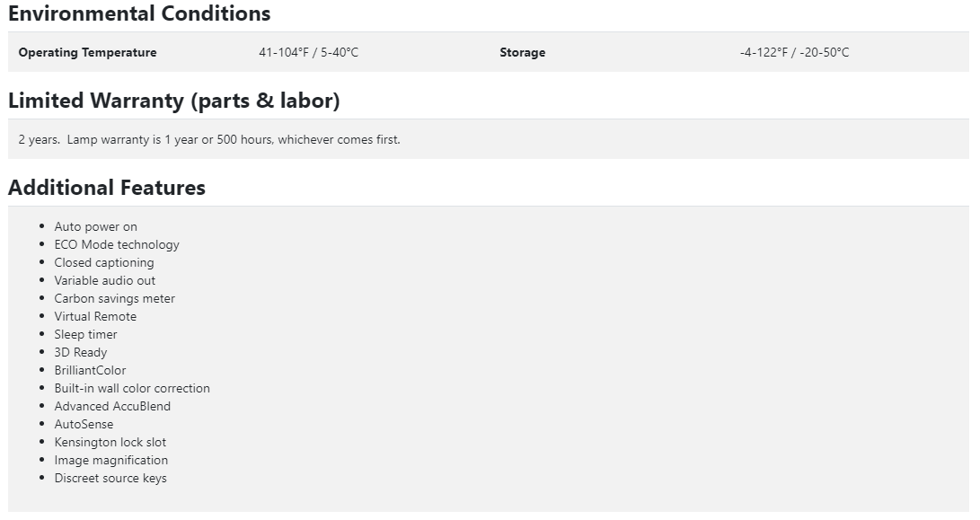Click the Carbon savings meter item

click(x=114, y=298)
